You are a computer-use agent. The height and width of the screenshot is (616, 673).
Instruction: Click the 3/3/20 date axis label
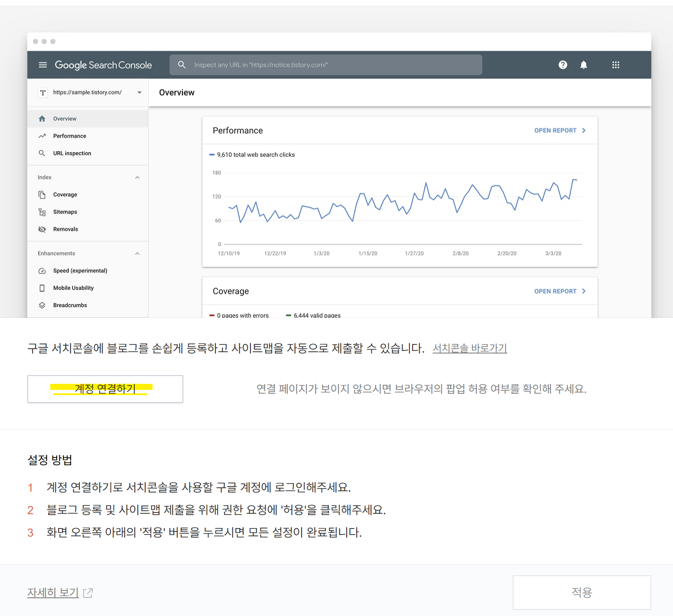(553, 253)
